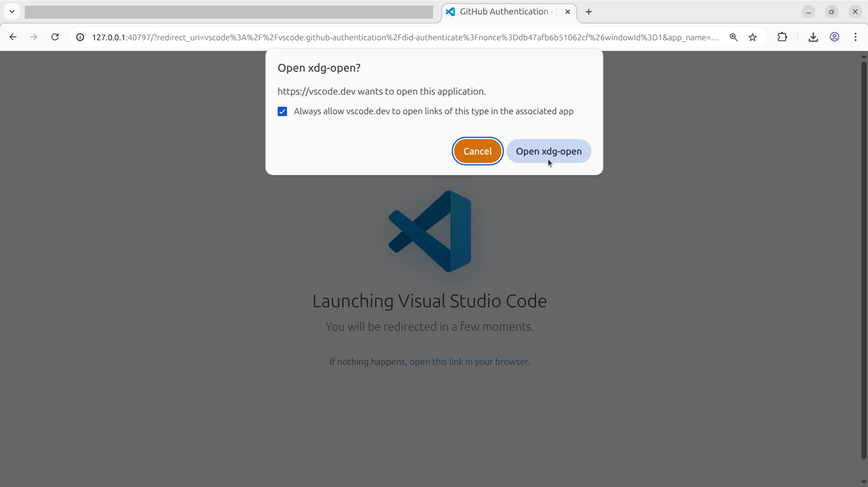Click 'Launching Visual Studio Code' heading
The height and width of the screenshot is (487, 868).
(x=429, y=301)
